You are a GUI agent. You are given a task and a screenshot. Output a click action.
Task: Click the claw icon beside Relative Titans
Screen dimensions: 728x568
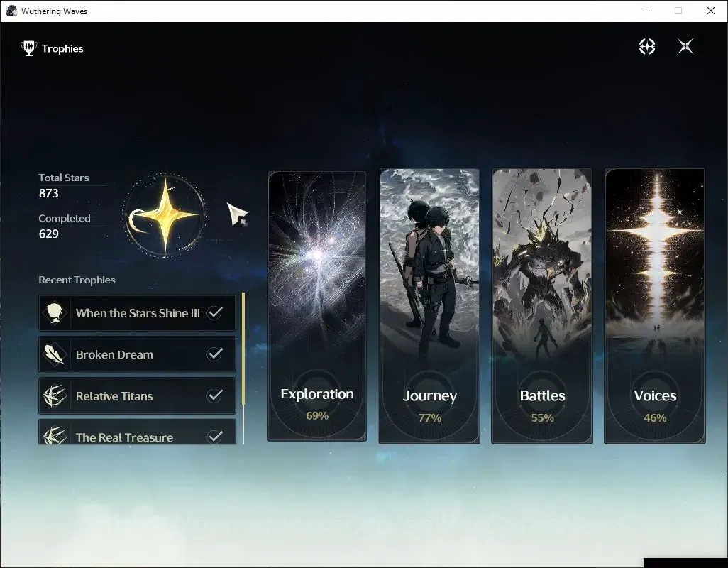pos(55,395)
